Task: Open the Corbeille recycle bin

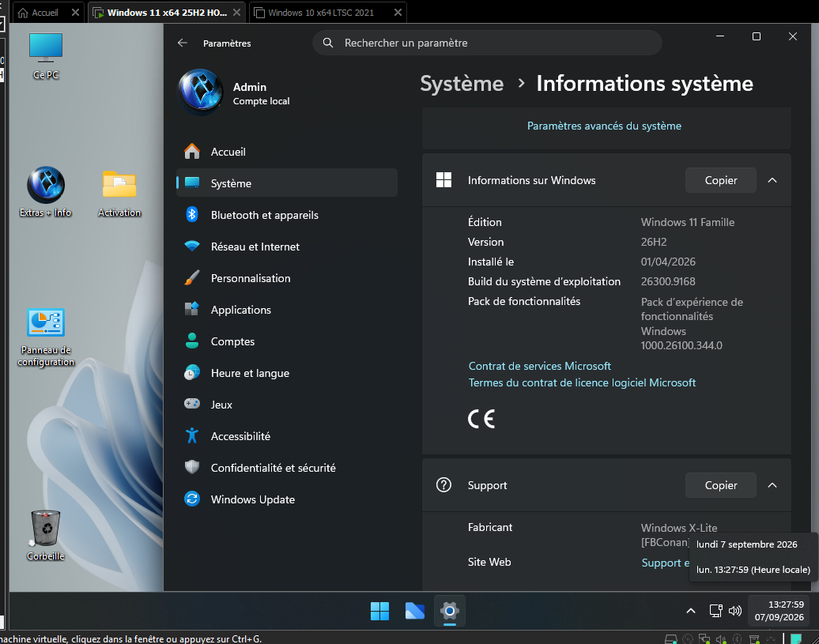Action: click(46, 534)
